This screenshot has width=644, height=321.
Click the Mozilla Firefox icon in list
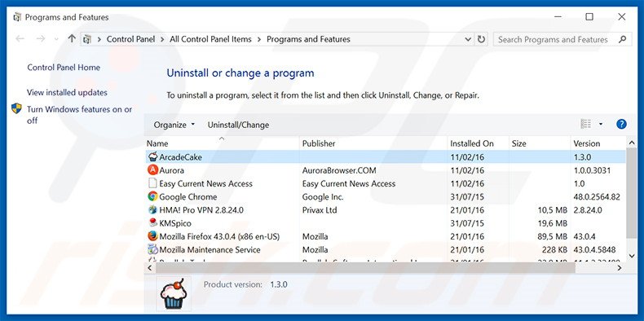[152, 236]
